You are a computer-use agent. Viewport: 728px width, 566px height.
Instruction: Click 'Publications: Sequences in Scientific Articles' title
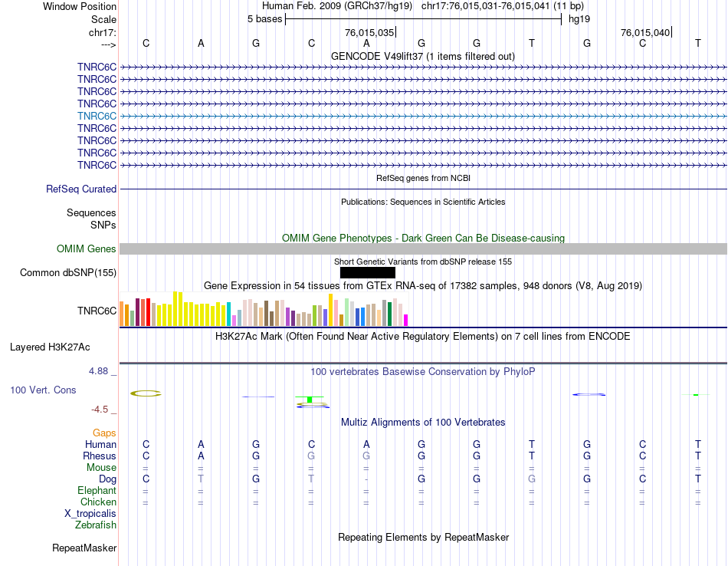click(423, 202)
